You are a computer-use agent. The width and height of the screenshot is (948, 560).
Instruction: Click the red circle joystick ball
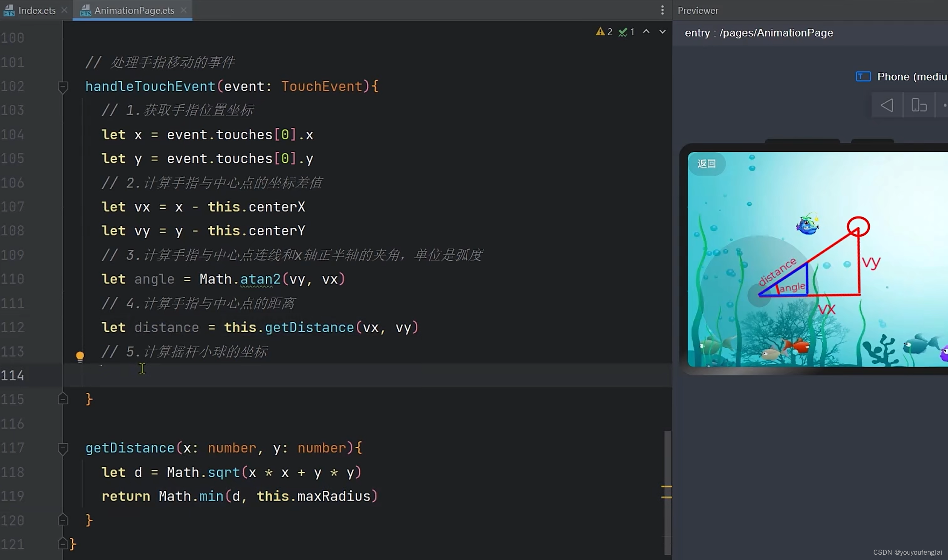point(858,226)
